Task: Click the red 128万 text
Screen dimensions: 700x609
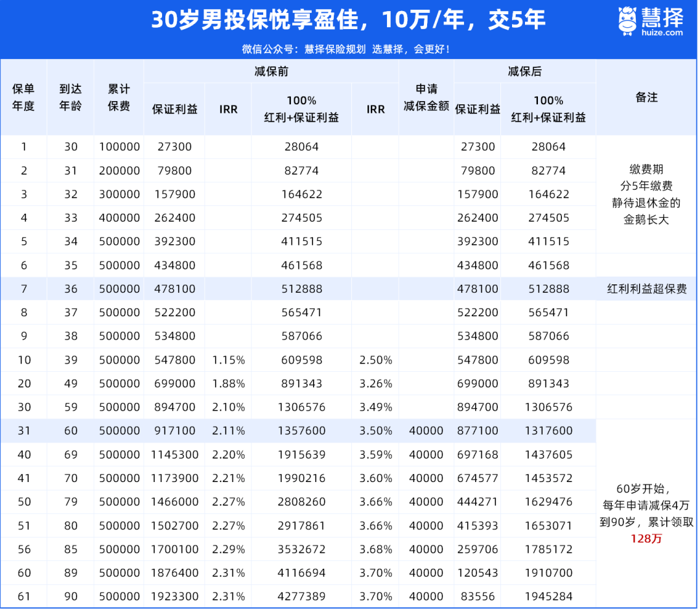Action: [646, 539]
